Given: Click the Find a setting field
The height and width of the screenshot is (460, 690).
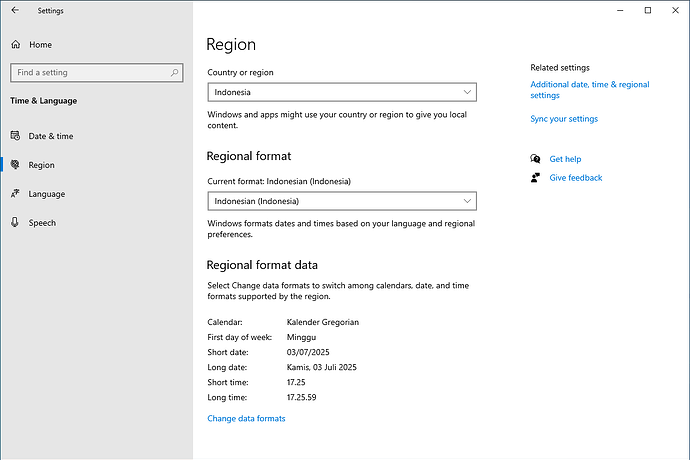Looking at the screenshot, I should (x=97, y=73).
